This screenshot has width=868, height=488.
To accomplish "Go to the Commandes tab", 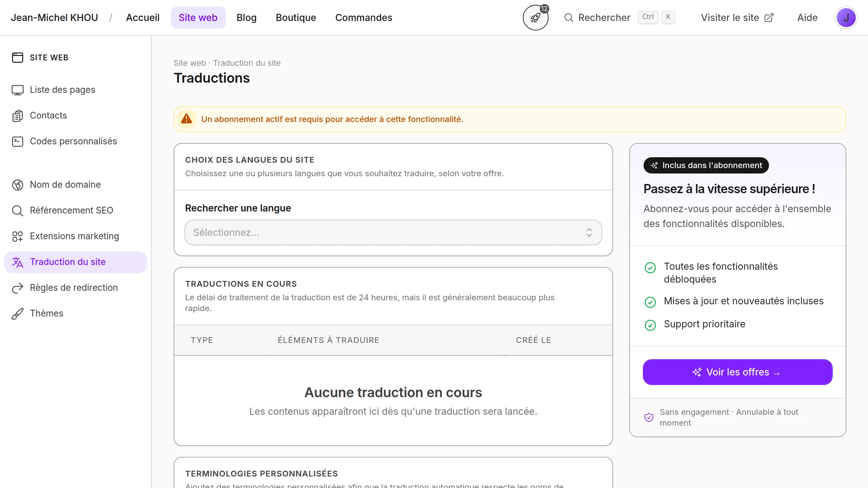I will point(363,18).
